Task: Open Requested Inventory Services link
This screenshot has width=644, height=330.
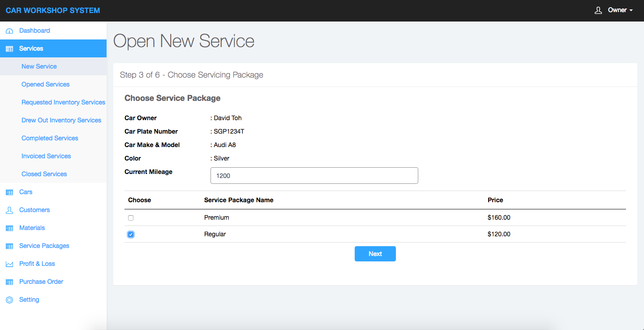Action: (x=63, y=102)
